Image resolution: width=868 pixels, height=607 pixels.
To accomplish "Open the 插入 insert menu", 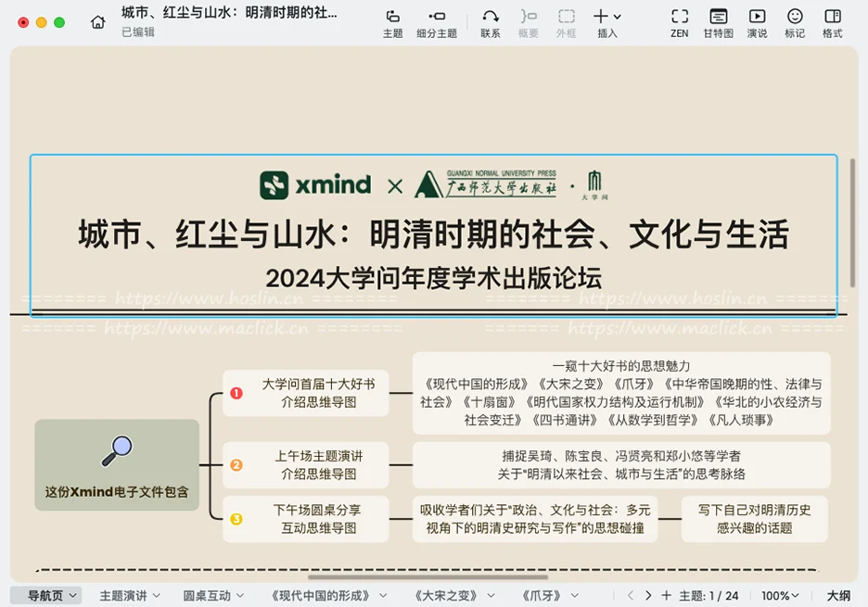I will click(x=607, y=23).
